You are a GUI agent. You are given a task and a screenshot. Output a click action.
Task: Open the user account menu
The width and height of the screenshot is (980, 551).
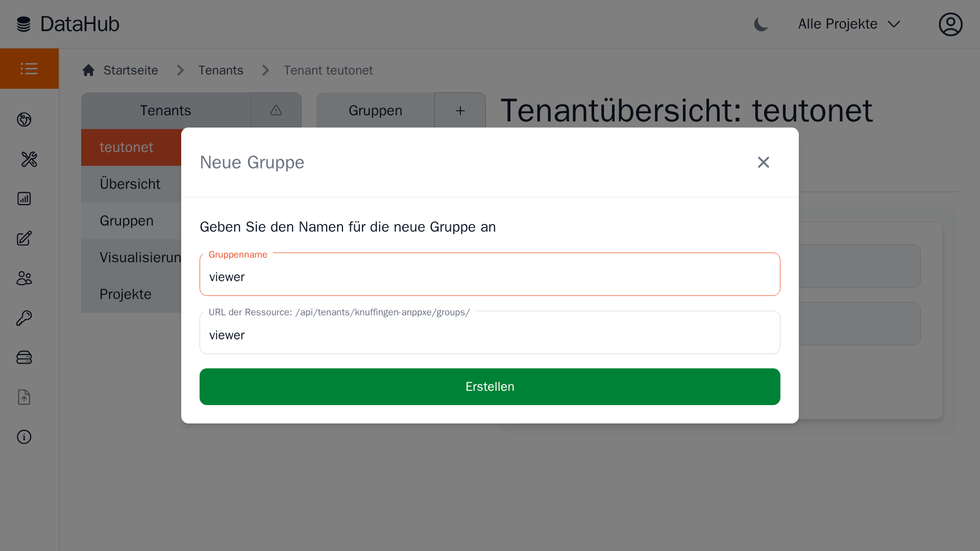coord(950,24)
